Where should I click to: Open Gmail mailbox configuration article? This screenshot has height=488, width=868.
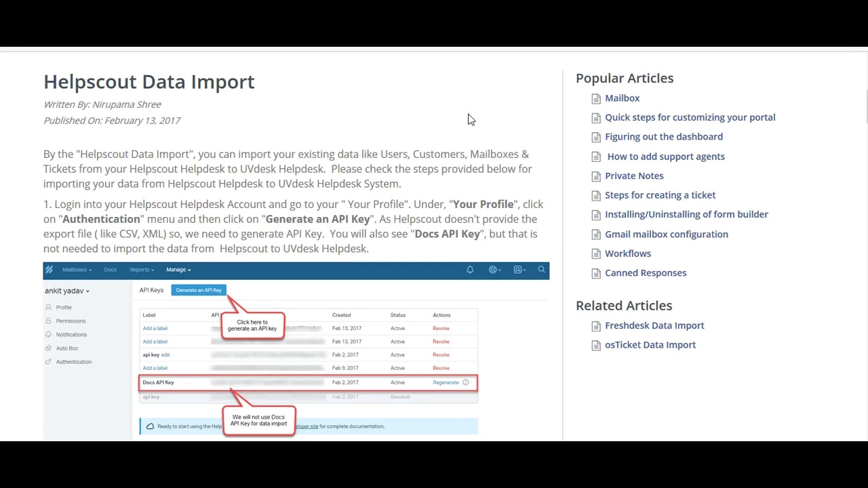666,234
